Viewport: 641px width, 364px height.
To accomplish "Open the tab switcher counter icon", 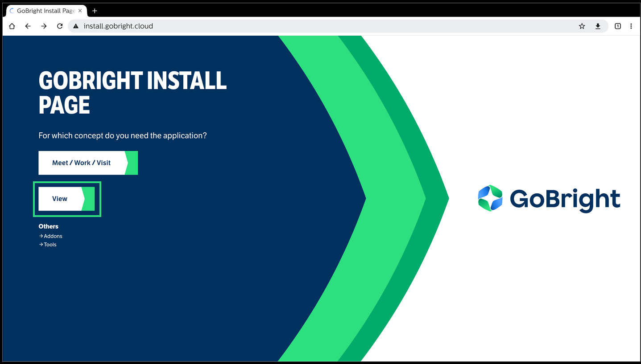I will 618,26.
